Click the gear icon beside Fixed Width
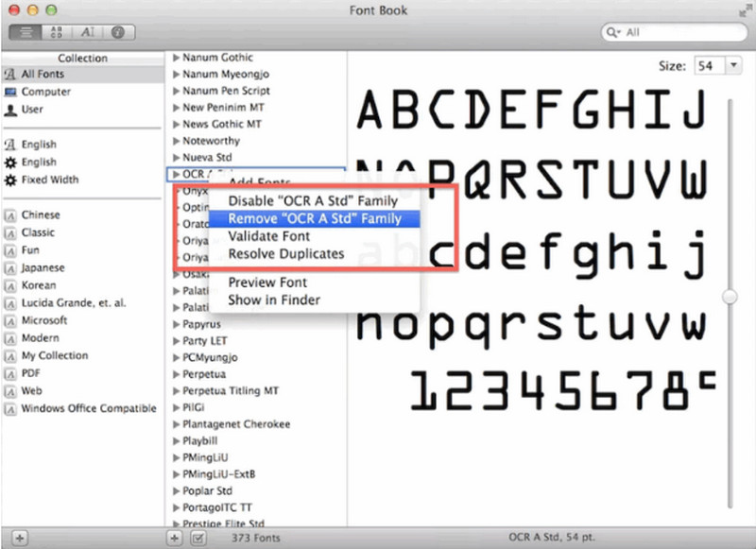The width and height of the screenshot is (756, 549). click(x=10, y=180)
